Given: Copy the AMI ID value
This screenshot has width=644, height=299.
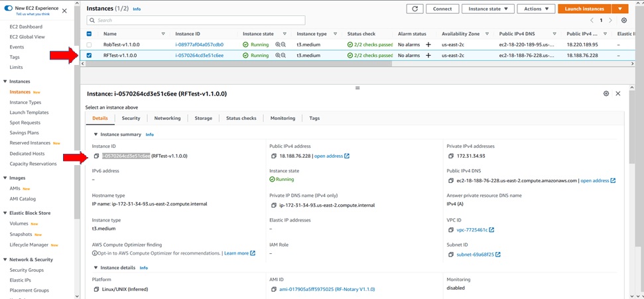Looking at the screenshot, I should (274, 290).
